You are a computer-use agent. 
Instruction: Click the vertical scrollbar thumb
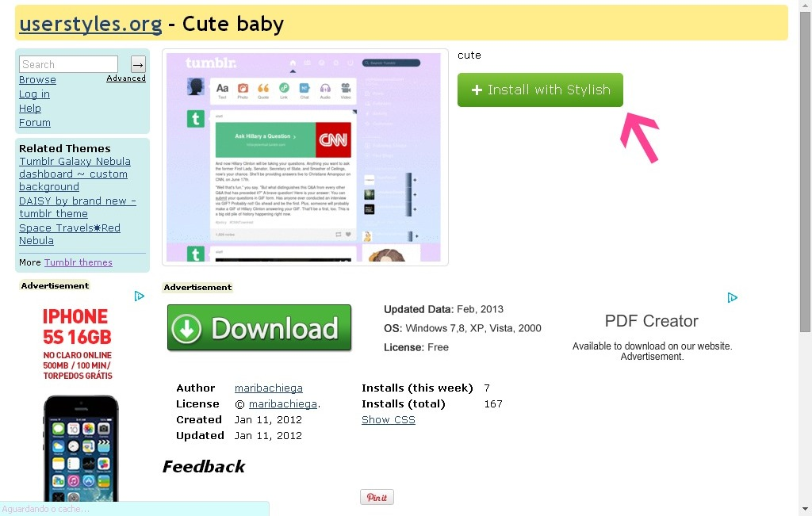pos(806,170)
